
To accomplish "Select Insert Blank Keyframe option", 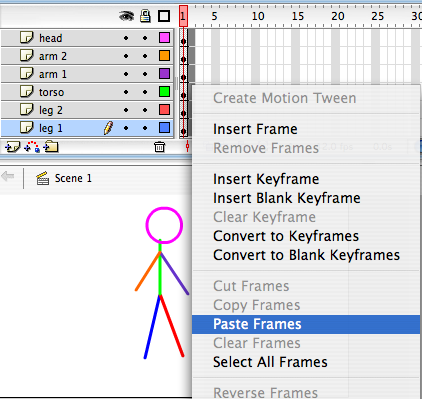I will click(287, 198).
